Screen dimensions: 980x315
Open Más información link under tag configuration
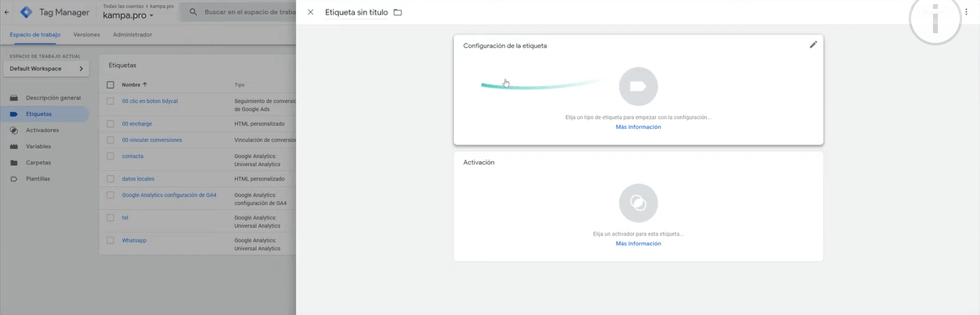(x=638, y=127)
